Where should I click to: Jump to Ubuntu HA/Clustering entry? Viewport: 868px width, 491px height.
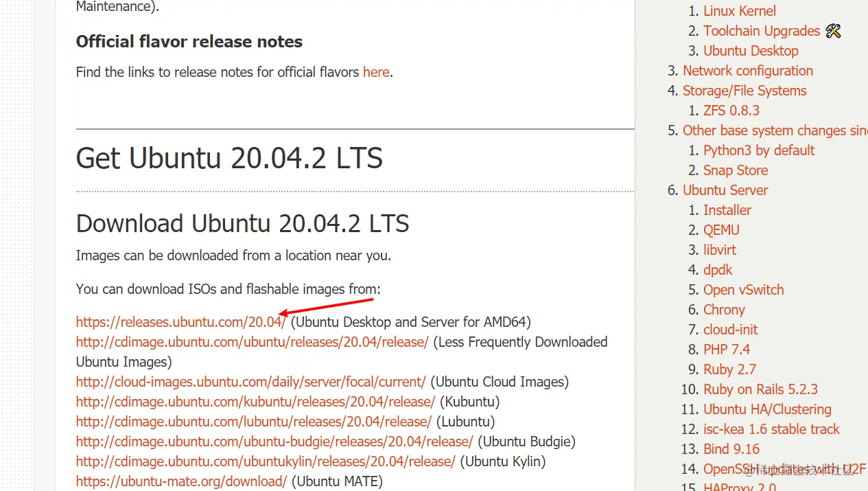pos(767,409)
